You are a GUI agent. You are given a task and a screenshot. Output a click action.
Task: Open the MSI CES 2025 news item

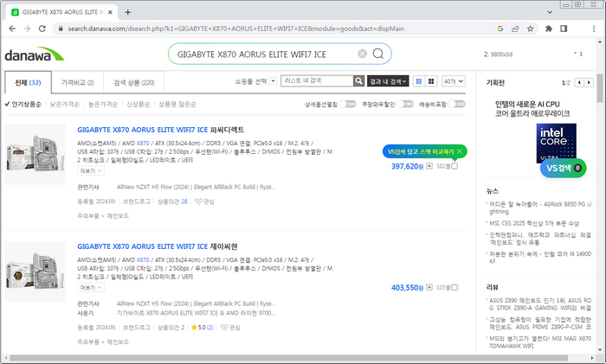[x=534, y=223]
